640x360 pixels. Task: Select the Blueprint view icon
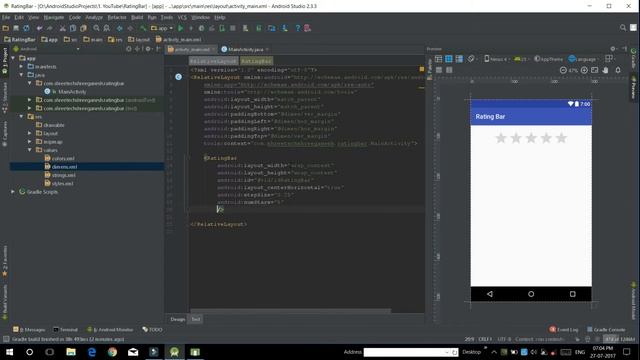[449, 59]
